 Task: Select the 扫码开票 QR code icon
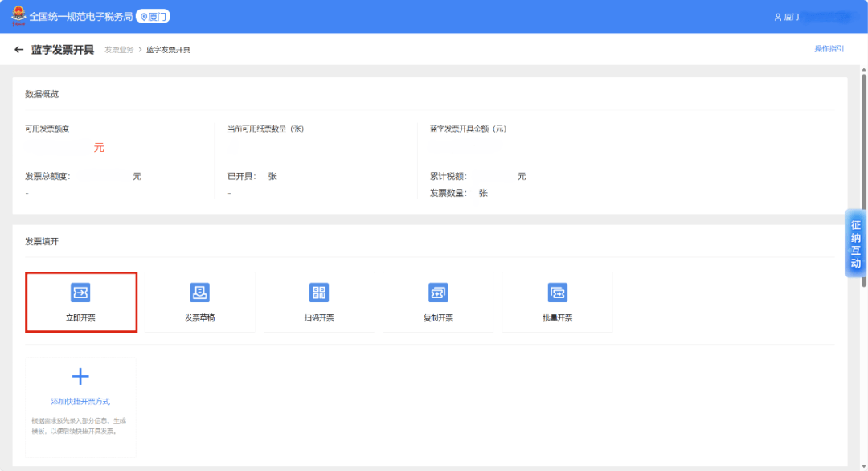click(x=319, y=293)
